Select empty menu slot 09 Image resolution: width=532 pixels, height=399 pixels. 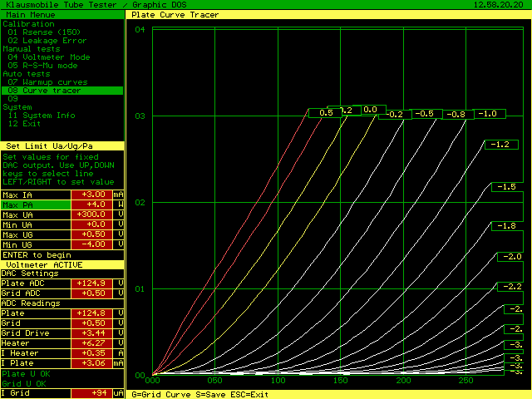pyautogui.click(x=12, y=99)
